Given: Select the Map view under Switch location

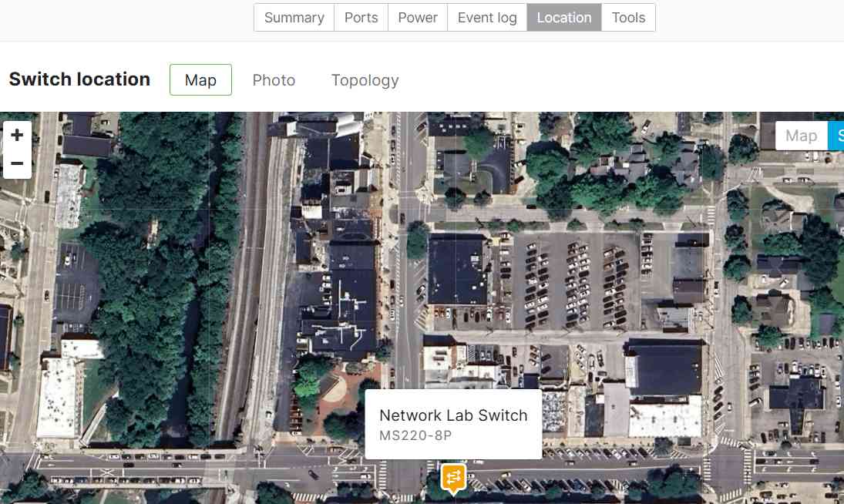Looking at the screenshot, I should tap(200, 80).
